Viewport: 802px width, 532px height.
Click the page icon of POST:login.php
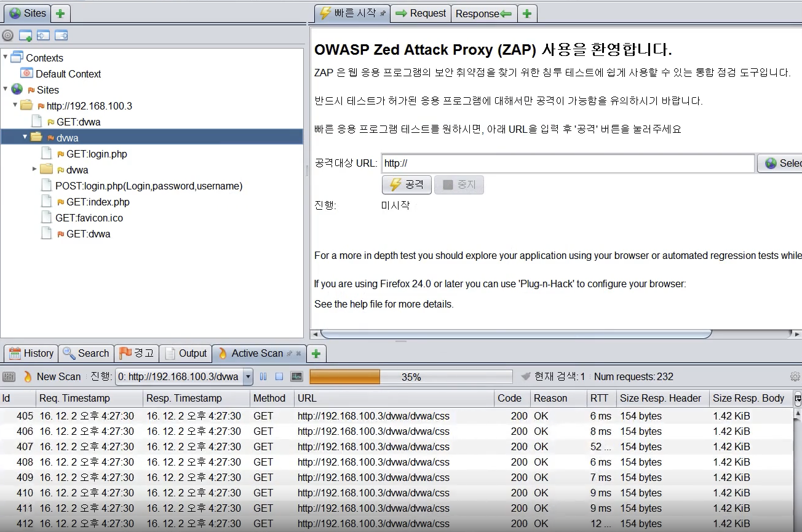coord(46,185)
